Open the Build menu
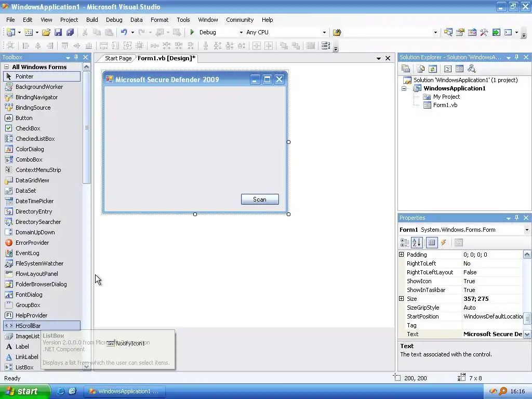 [92, 20]
